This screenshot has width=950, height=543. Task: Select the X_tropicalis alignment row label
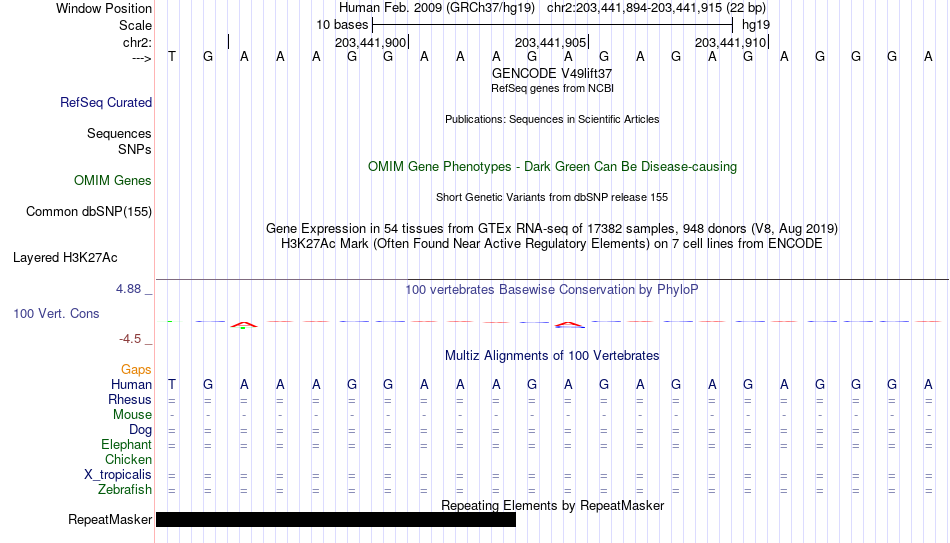point(118,475)
